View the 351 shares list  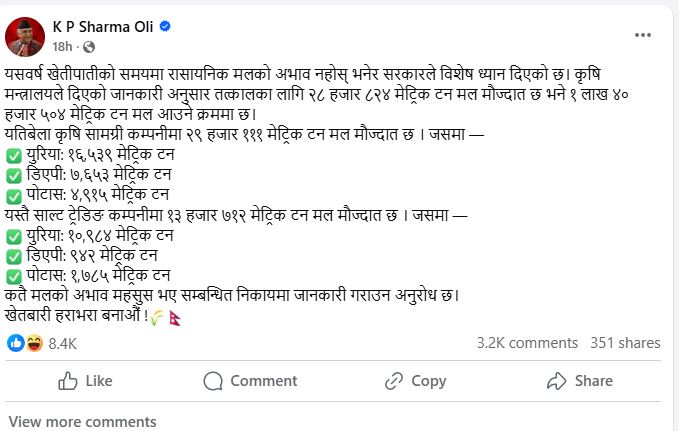click(x=625, y=343)
